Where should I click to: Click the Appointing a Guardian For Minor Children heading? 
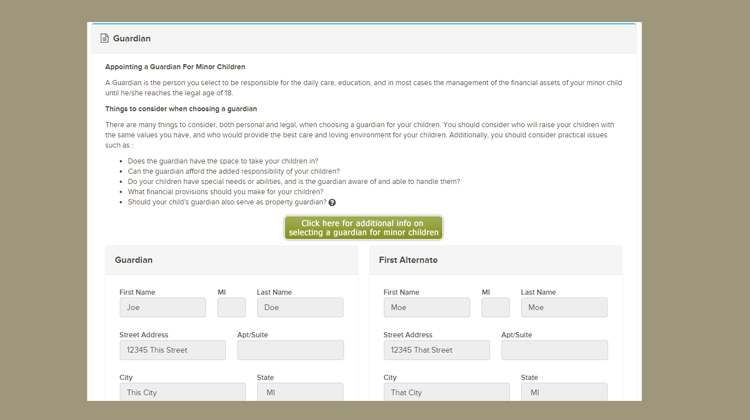[x=175, y=67]
